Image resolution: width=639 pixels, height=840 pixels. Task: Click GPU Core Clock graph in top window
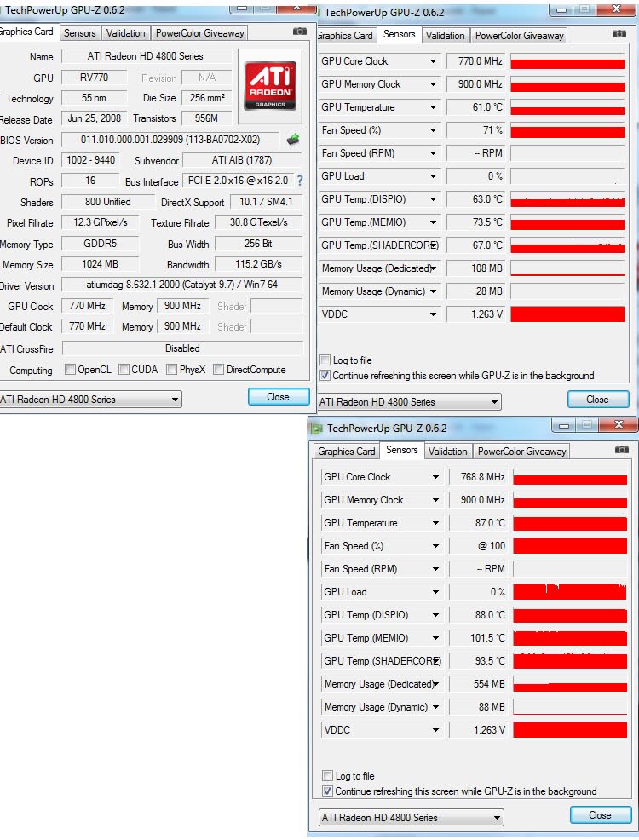click(567, 61)
